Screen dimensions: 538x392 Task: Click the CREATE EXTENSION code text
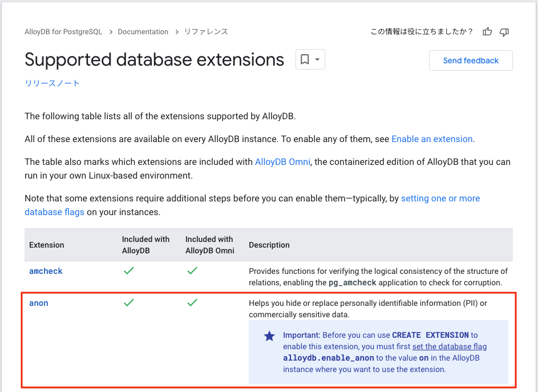[x=430, y=335]
